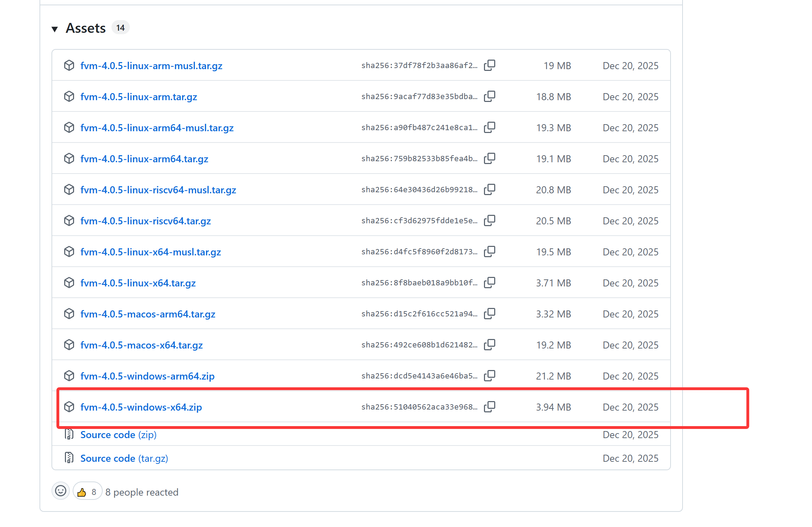Click zip file icon beside Source code (tar.gz)
The height and width of the screenshot is (527, 812).
pyautogui.click(x=69, y=458)
